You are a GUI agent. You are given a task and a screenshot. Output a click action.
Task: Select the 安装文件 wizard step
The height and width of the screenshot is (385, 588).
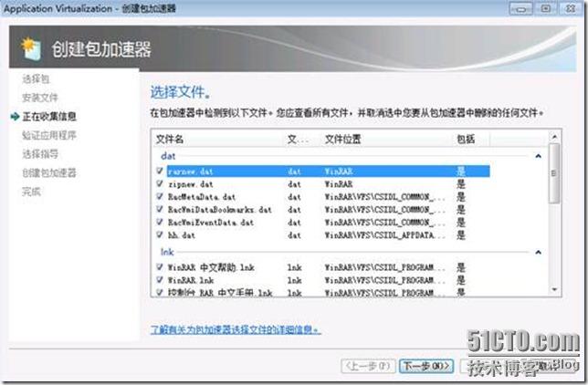40,98
